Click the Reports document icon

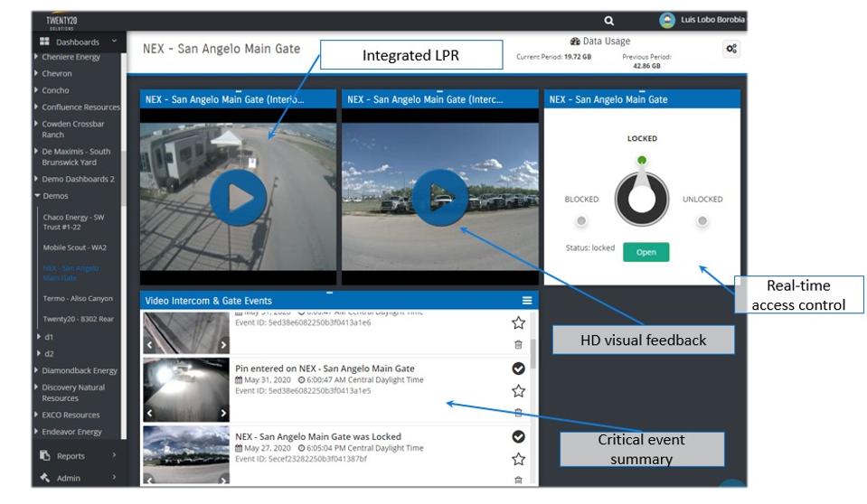(45, 455)
